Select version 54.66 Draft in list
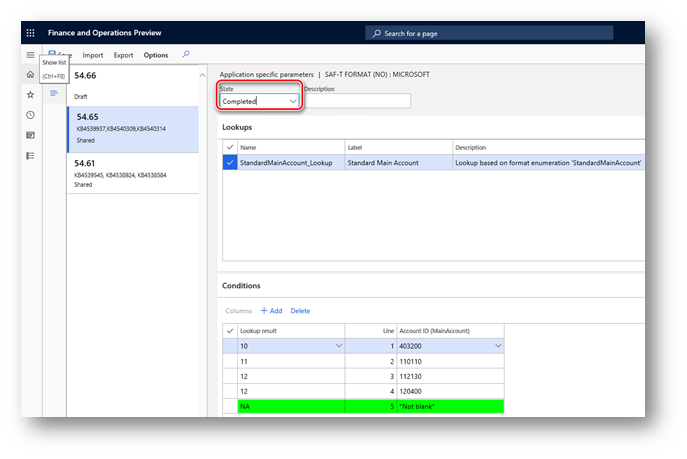 pos(133,85)
